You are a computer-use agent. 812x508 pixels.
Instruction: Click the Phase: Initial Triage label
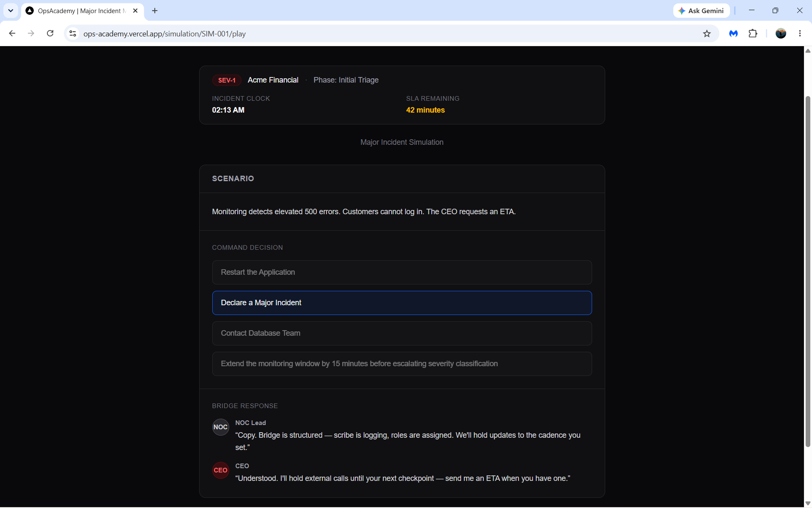[x=346, y=80]
